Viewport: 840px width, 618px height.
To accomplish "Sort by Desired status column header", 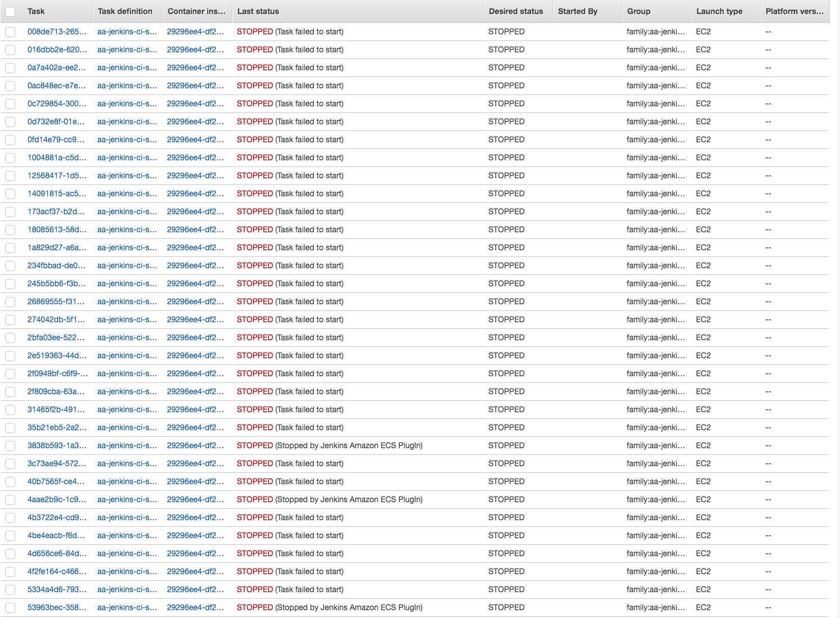I will (x=516, y=11).
